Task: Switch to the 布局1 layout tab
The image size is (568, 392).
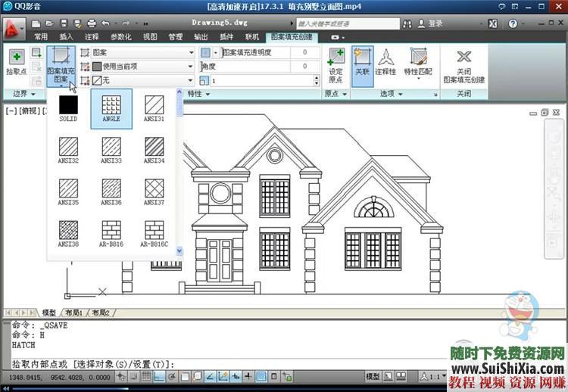Action: tap(74, 313)
